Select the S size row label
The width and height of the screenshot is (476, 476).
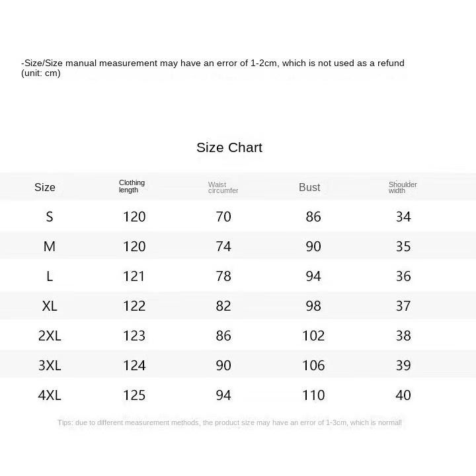click(50, 216)
